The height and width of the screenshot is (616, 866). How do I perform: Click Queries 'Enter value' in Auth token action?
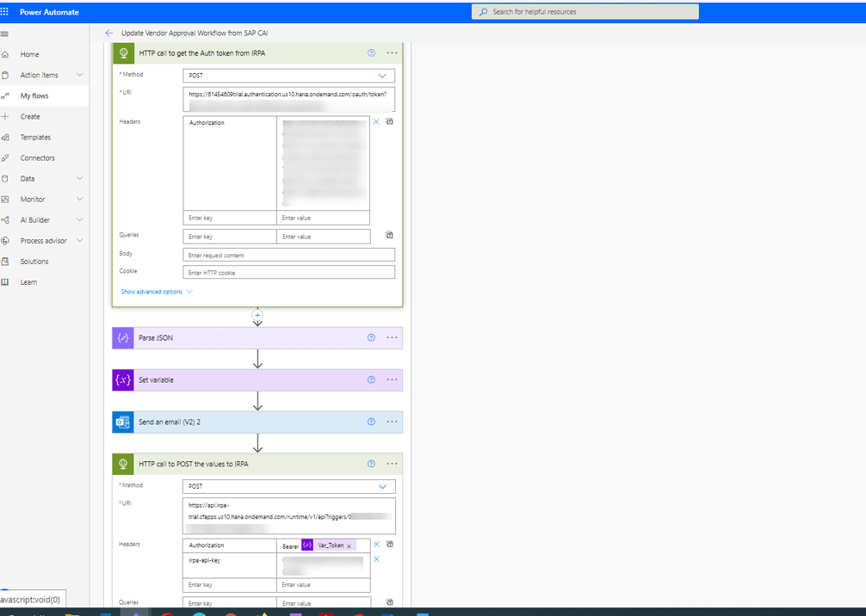point(323,237)
